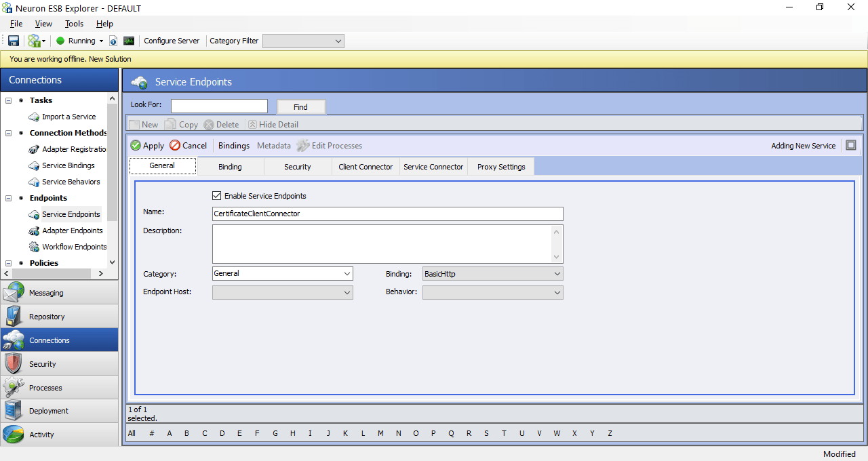Open the Tools menu
The width and height of the screenshot is (868, 461).
point(74,24)
